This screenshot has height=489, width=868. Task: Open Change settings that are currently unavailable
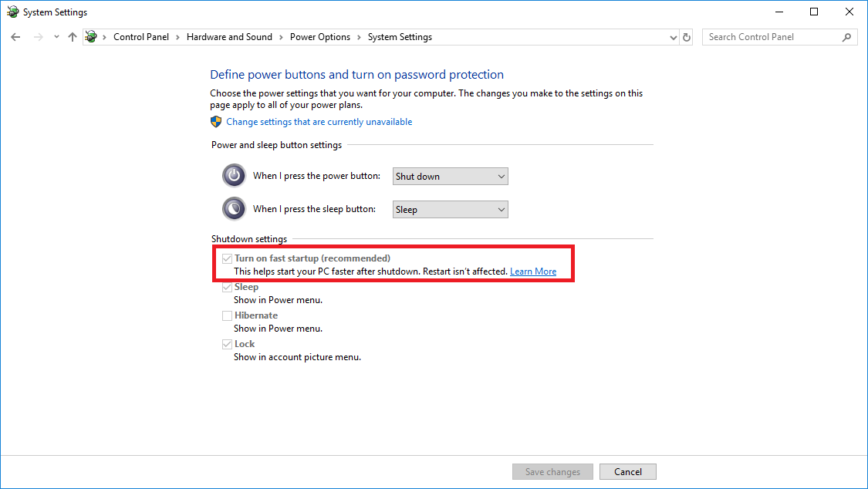click(x=319, y=122)
